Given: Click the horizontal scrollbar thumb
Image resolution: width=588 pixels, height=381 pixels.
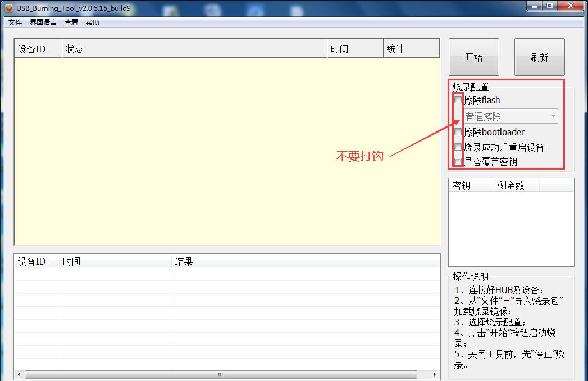Looking at the screenshot, I should (x=221, y=374).
